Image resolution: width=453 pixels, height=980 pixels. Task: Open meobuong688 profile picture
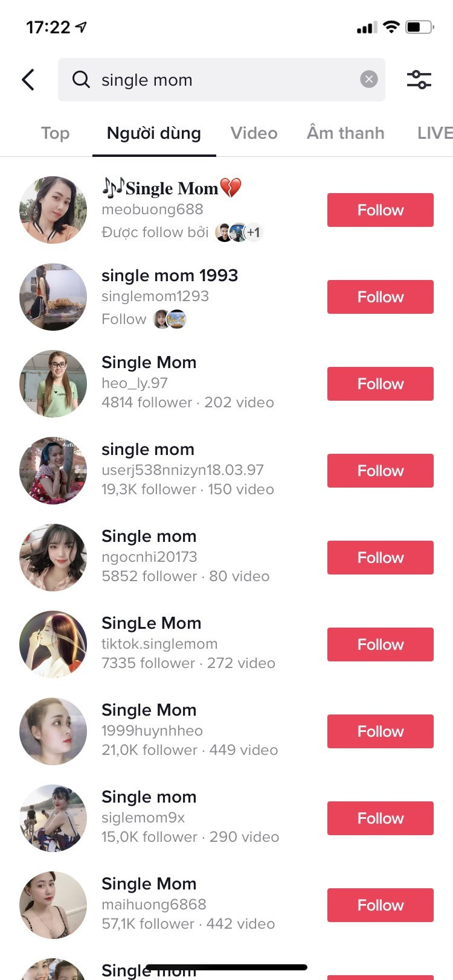pos(53,210)
